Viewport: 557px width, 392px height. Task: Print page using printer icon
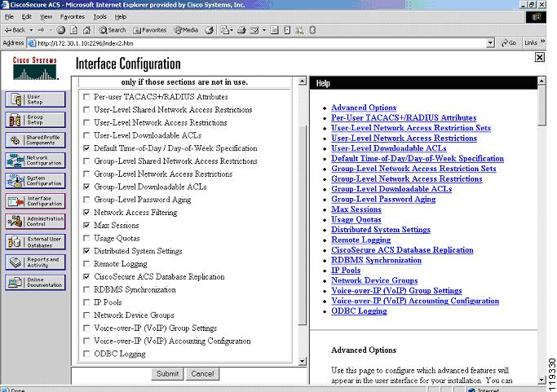click(x=241, y=30)
